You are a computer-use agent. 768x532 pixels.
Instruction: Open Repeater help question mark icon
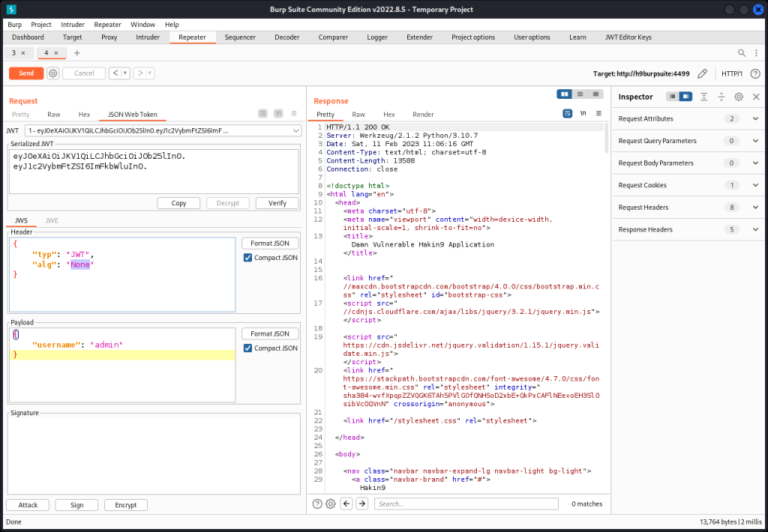755,74
